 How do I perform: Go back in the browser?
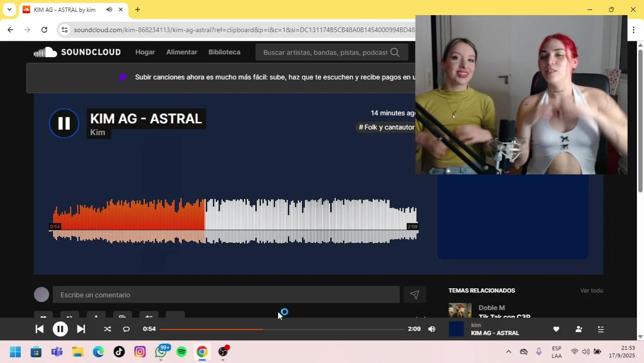(11, 30)
